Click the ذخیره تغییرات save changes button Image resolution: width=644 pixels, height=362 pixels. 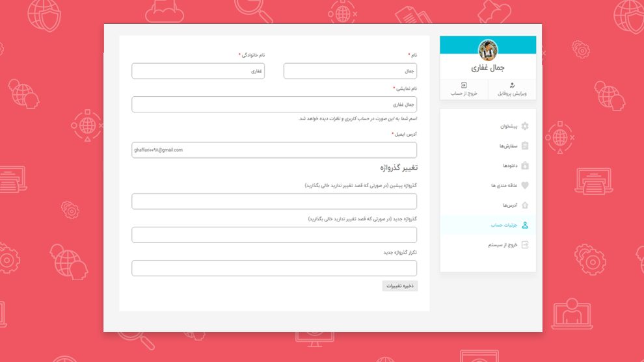(399, 286)
